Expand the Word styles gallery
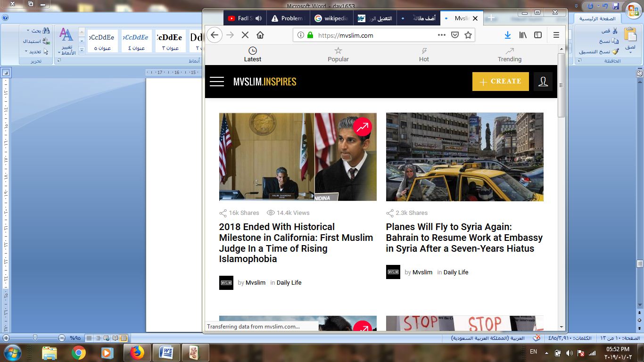The image size is (644, 362). pos(82,49)
